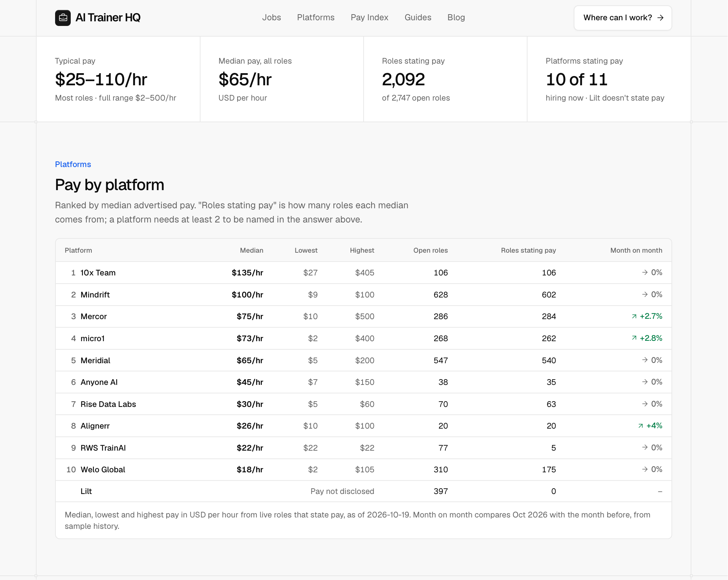Go to Pay Index in navigation

coord(369,17)
